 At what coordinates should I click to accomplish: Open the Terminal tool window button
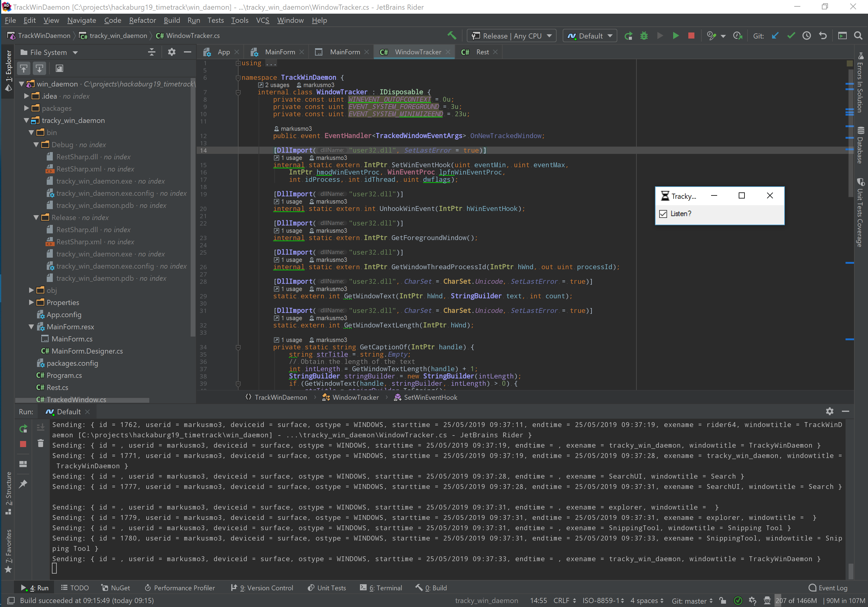[x=381, y=588]
